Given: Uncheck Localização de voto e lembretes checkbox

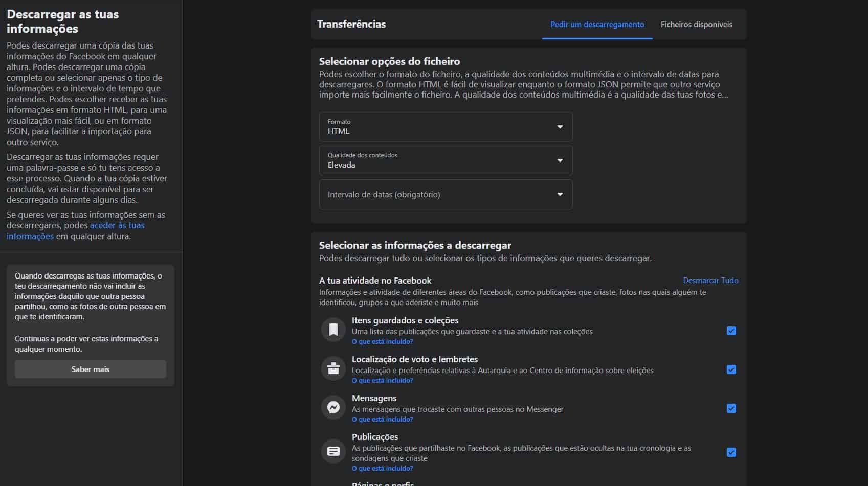Looking at the screenshot, I should [731, 369].
